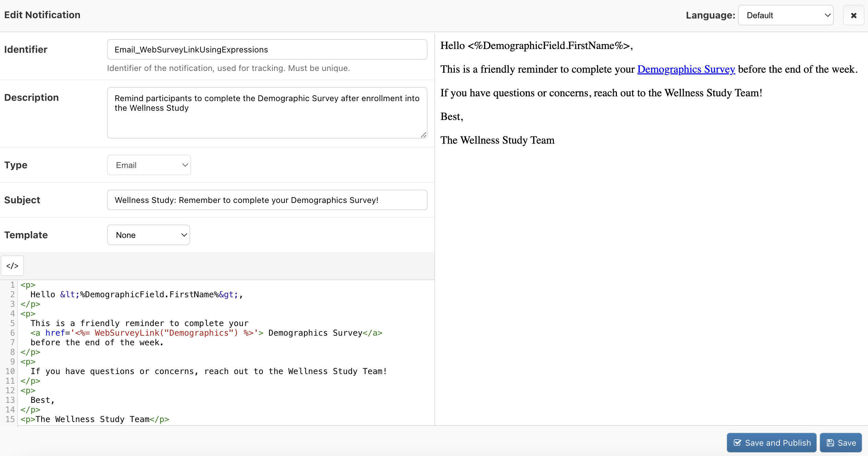Grab the Description textarea resize handle

pos(424,135)
